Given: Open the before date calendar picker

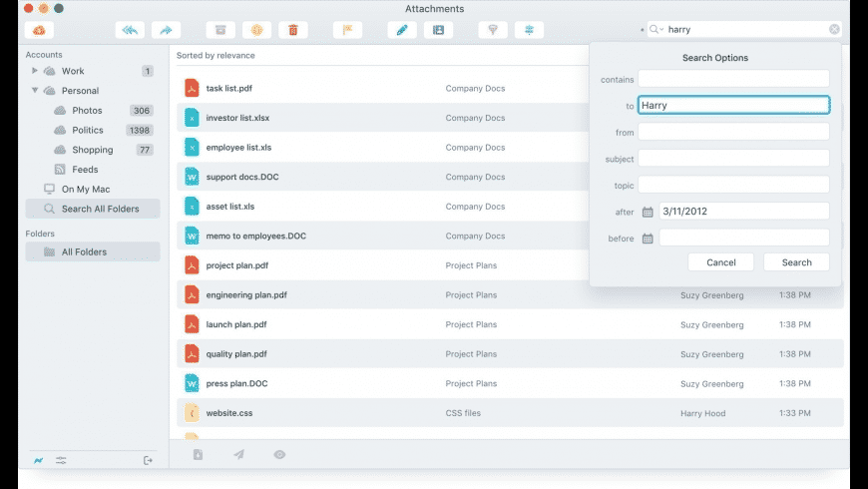Looking at the screenshot, I should tap(648, 239).
